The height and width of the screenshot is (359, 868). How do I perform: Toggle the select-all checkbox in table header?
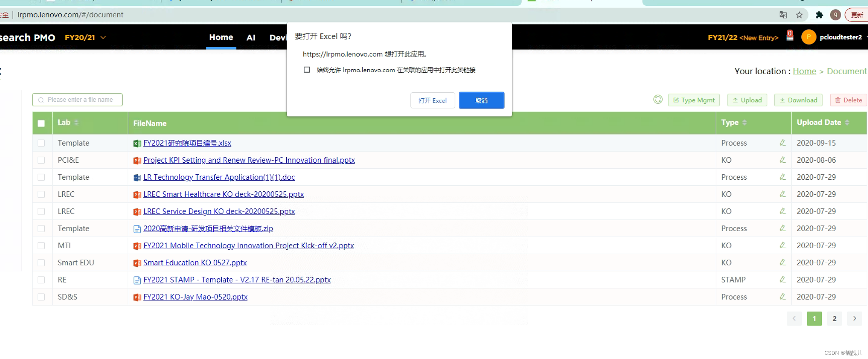point(41,123)
